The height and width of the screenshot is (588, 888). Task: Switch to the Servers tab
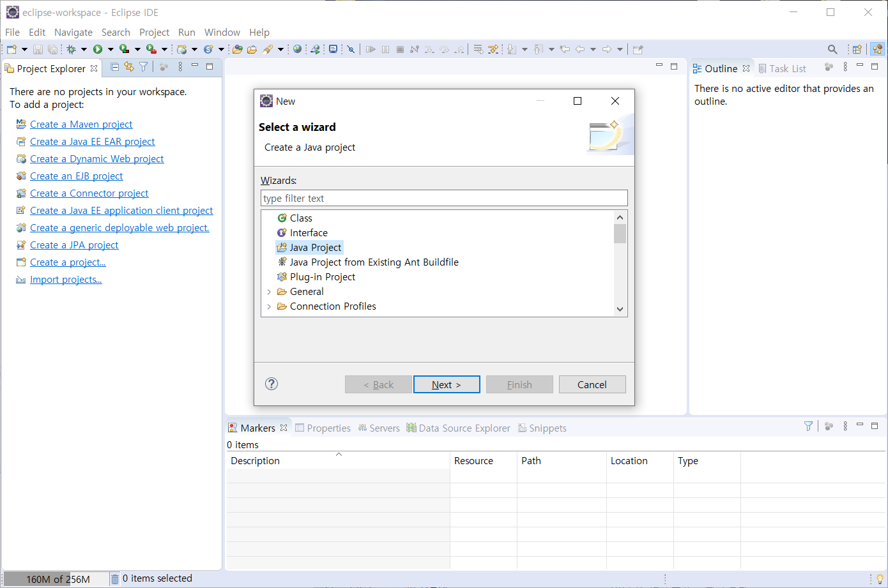click(x=379, y=428)
